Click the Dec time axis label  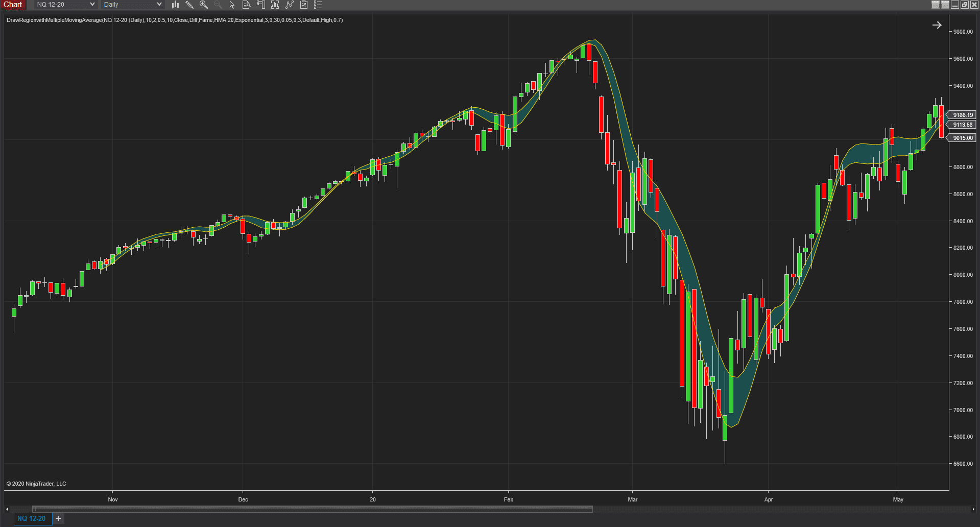pos(243,499)
